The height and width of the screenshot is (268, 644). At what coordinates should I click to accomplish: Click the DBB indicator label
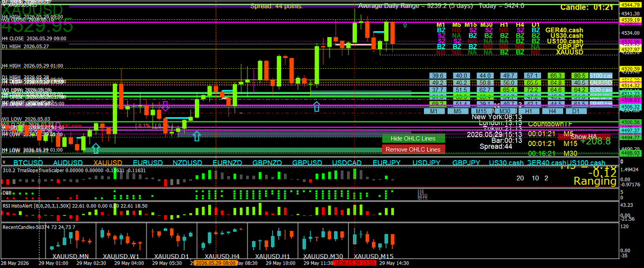[x=7, y=192]
